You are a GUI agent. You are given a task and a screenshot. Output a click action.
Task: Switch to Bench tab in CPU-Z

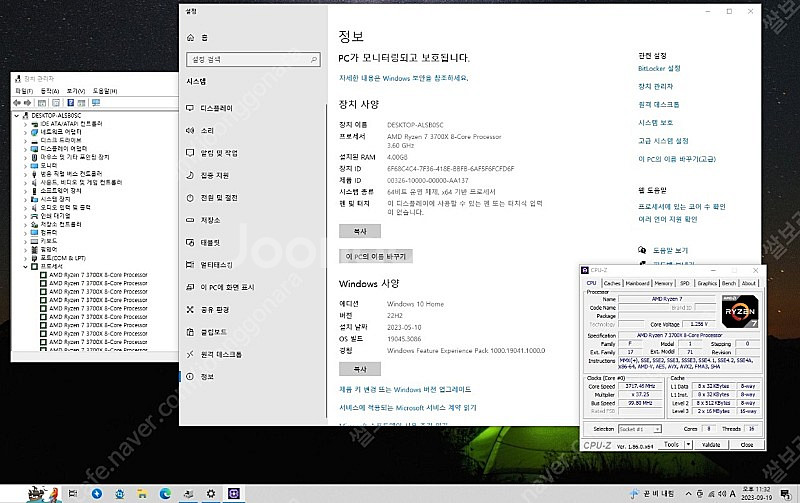[729, 283]
